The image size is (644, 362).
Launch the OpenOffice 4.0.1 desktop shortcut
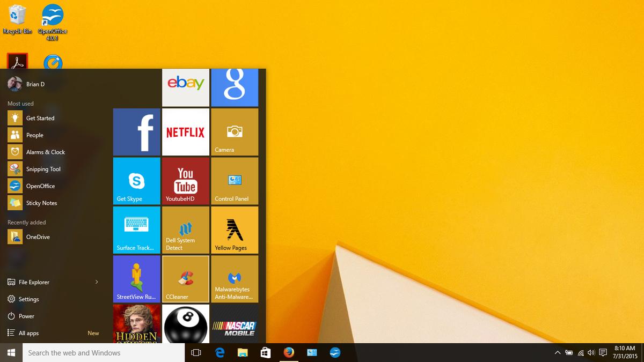point(52,23)
